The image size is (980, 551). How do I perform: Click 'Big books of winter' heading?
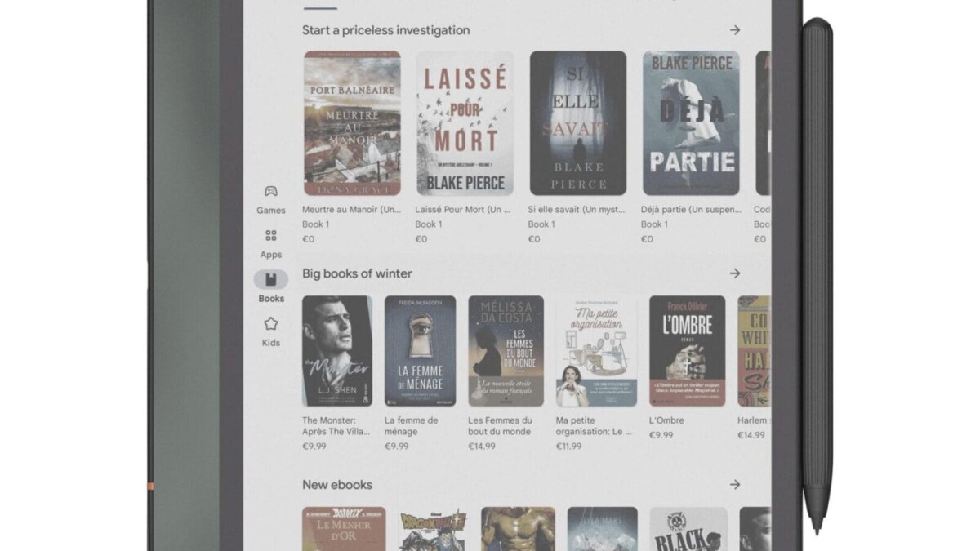pos(357,273)
